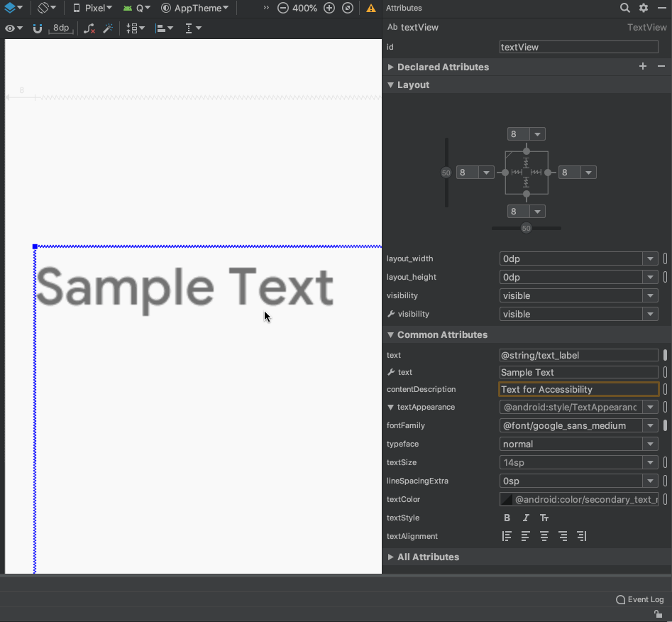
Task: Open the Pixel device selector
Action: tap(93, 8)
